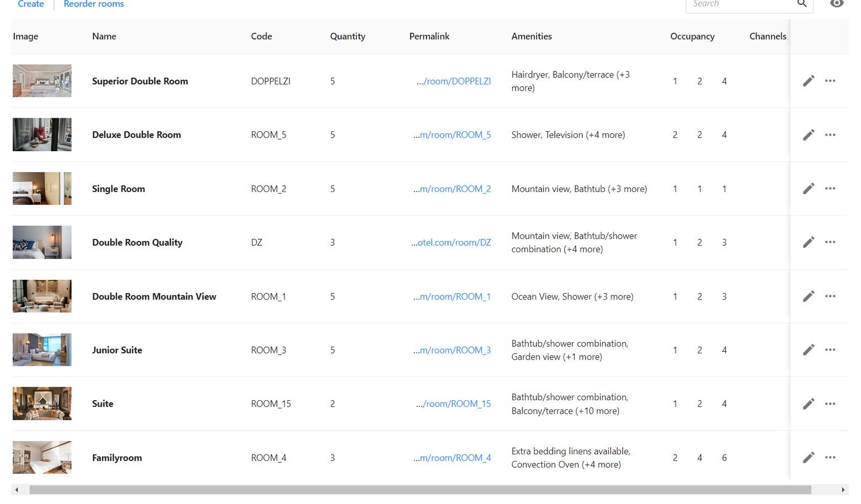Edit the Superior Double Room entry
This screenshot has height=504, width=861.
click(808, 81)
